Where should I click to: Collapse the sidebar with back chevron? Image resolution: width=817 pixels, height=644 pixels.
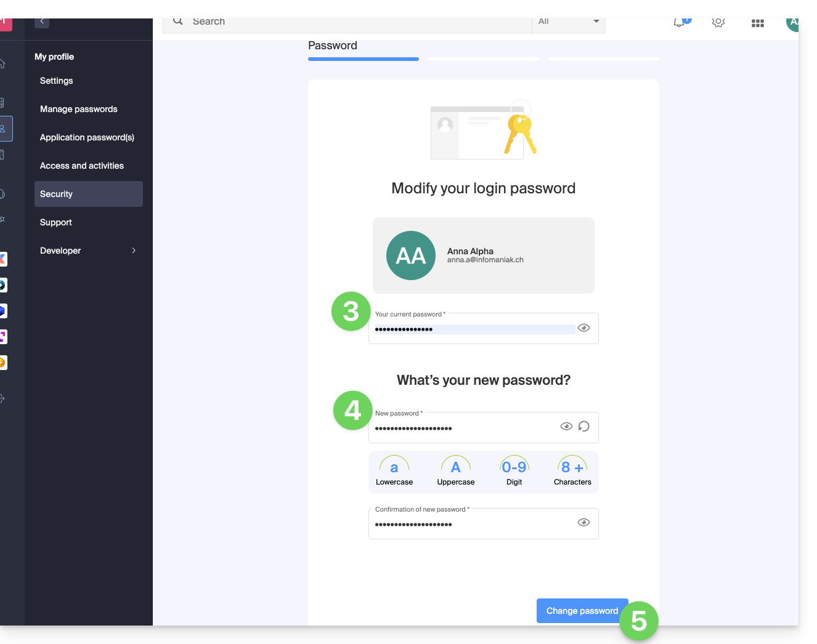click(x=42, y=22)
